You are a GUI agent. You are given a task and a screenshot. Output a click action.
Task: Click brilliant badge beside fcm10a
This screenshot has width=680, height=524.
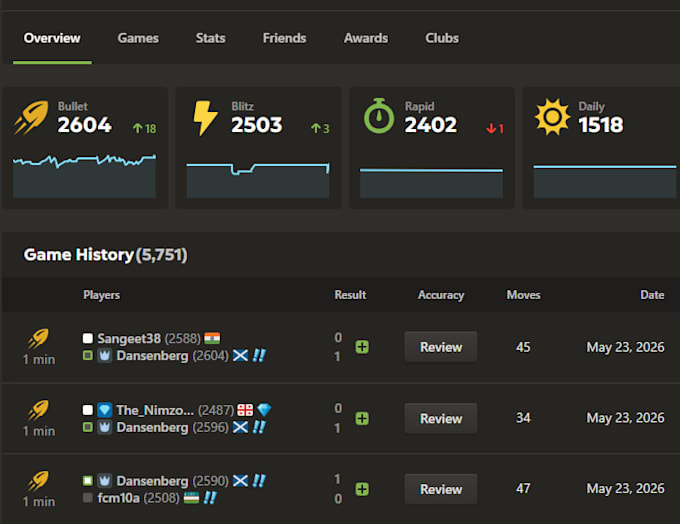tap(210, 498)
